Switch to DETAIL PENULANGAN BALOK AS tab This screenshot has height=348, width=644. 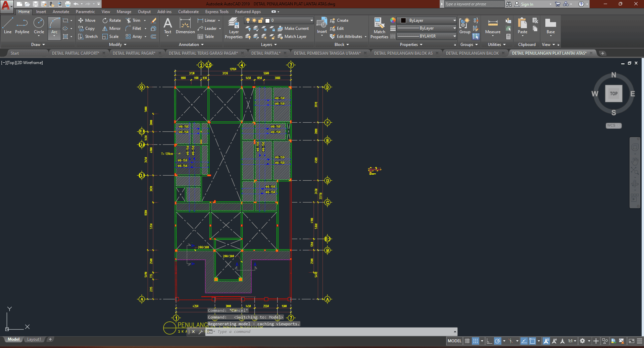[403, 53]
